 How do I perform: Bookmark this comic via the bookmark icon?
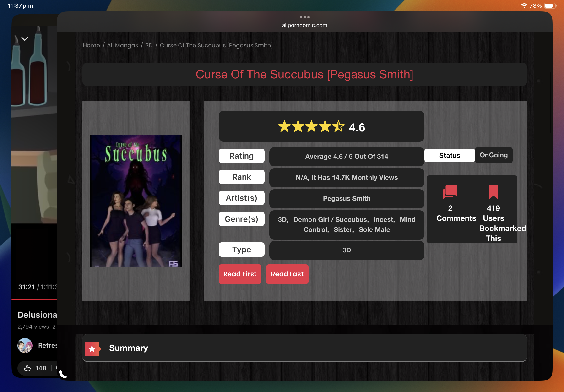coord(493,192)
